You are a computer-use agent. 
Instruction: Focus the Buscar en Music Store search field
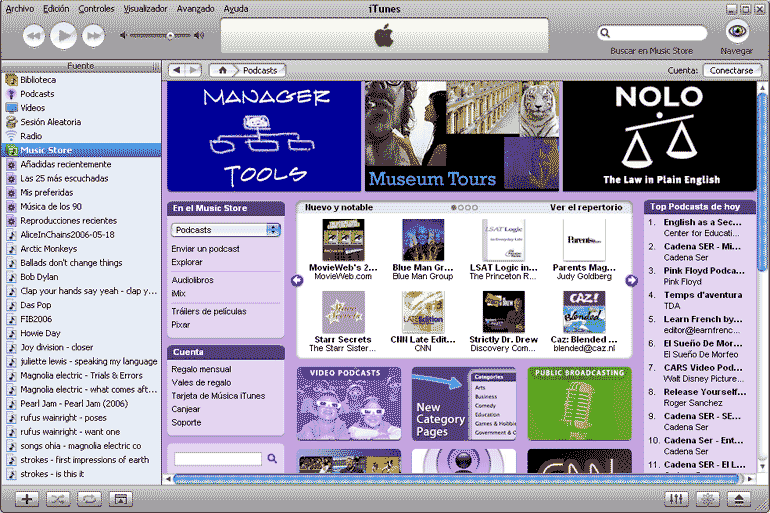click(x=652, y=33)
